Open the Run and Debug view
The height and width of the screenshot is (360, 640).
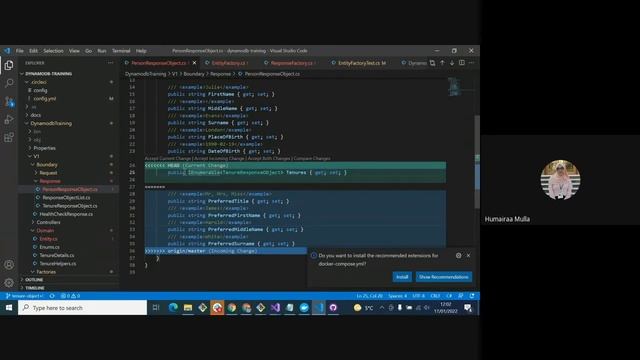click(x=9, y=119)
